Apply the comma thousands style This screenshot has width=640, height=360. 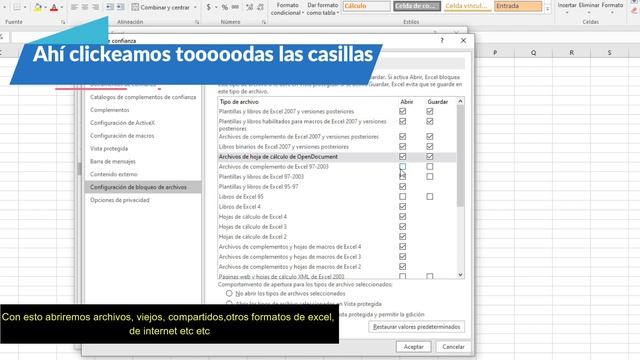tap(236, 7)
